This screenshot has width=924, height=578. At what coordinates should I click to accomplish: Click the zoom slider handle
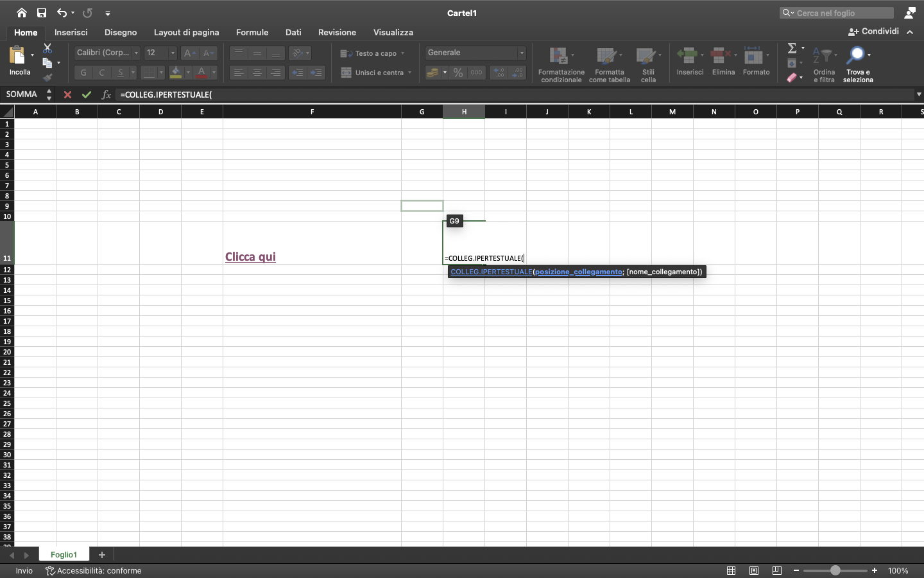835,570
